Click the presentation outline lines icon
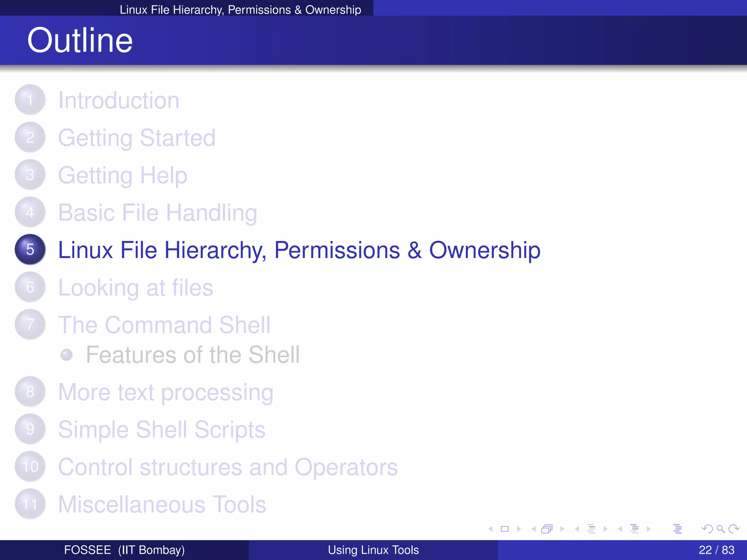This screenshot has height=560, width=747. pyautogui.click(x=677, y=529)
